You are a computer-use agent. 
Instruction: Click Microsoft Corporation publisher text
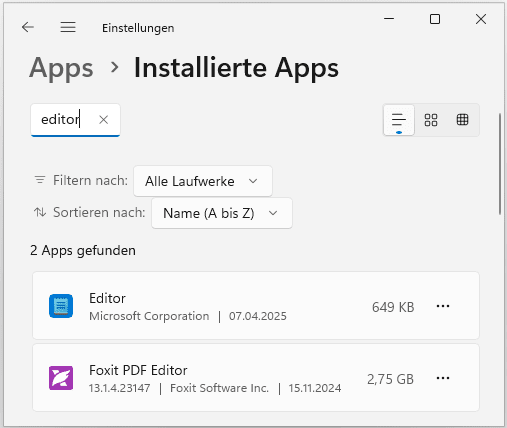point(149,316)
